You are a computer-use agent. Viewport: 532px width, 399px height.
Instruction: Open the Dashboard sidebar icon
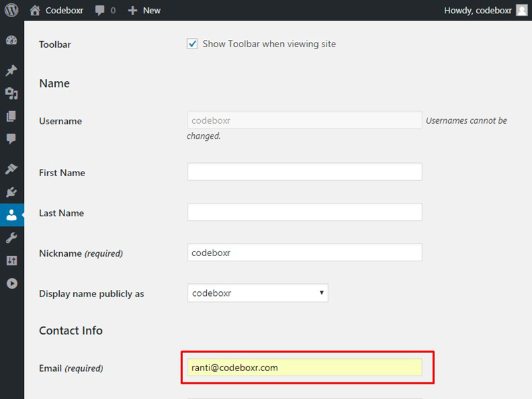click(11, 40)
